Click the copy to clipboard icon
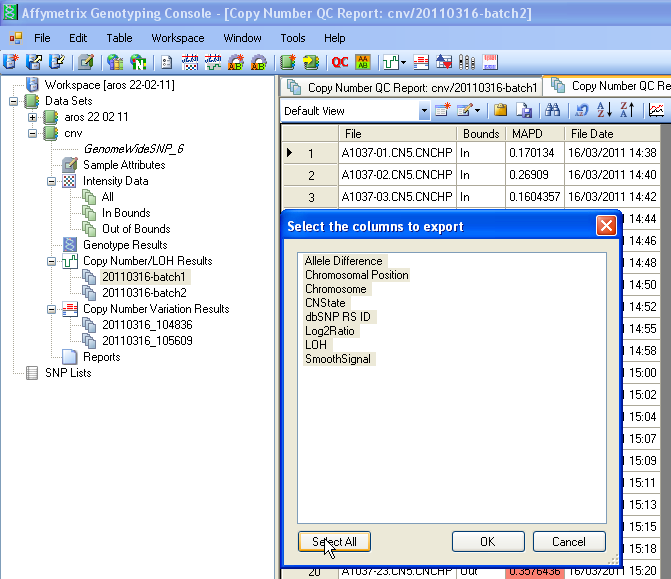 coord(501,110)
